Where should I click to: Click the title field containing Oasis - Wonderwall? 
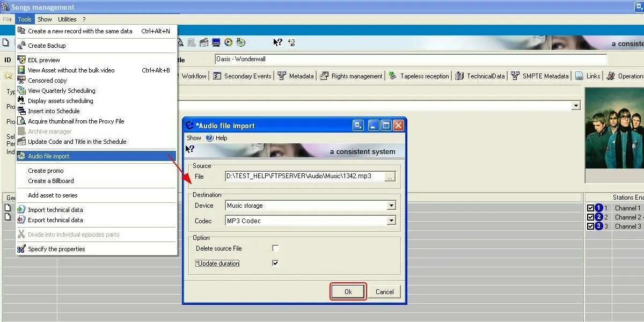click(411, 59)
